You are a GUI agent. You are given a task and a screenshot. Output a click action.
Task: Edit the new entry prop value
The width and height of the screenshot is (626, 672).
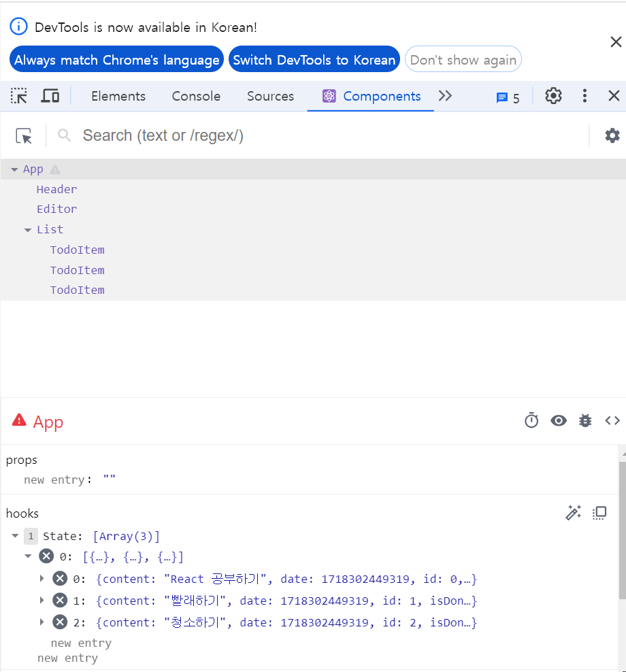(110, 479)
